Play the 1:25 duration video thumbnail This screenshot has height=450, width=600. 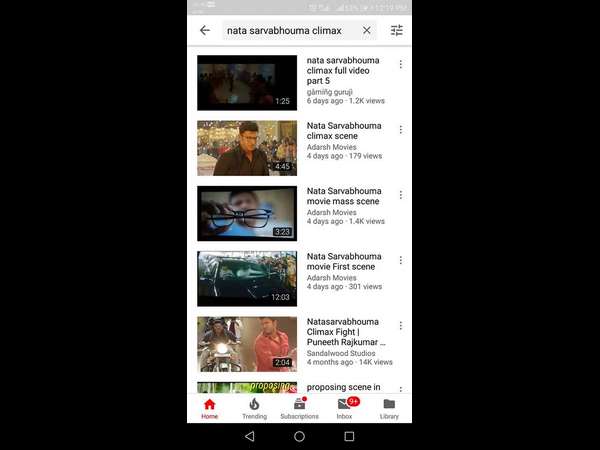point(247,83)
